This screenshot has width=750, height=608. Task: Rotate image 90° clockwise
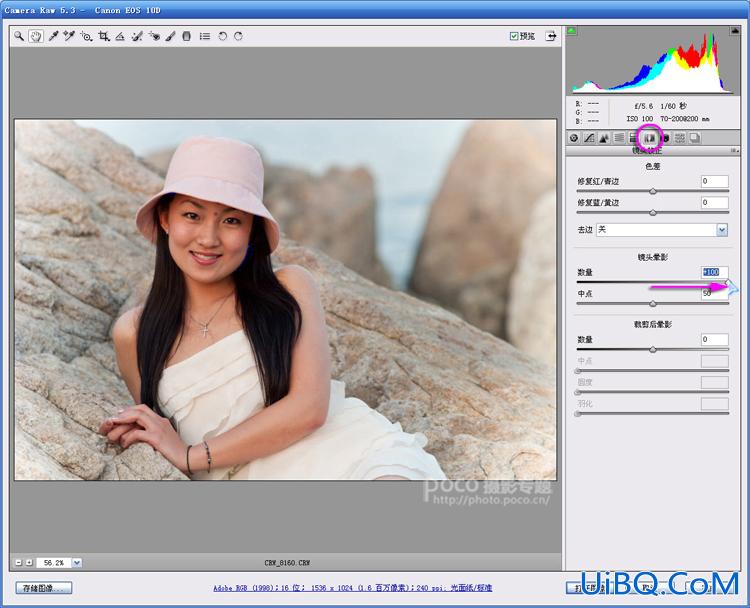point(238,36)
